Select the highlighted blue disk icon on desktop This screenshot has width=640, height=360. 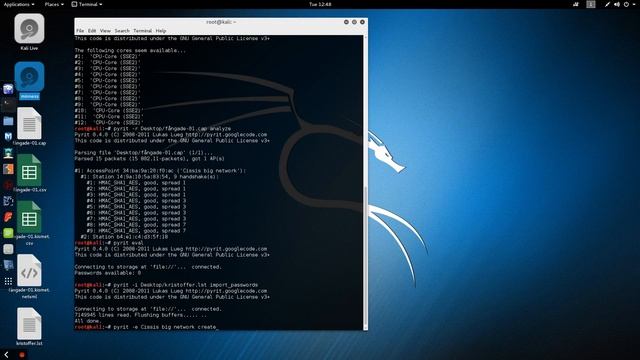[x=29, y=77]
